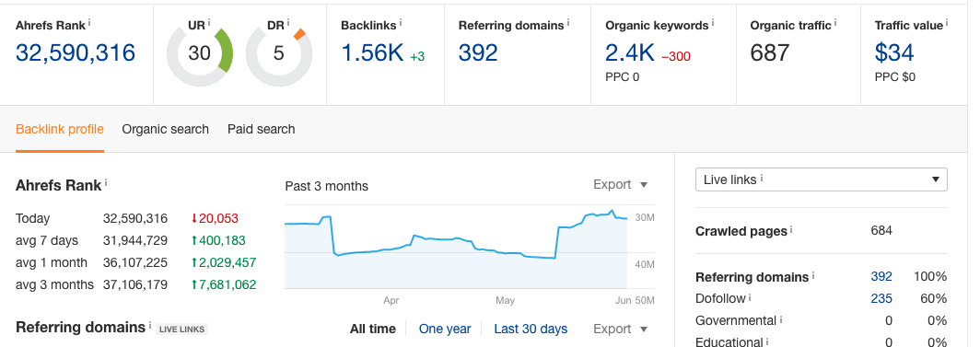The image size is (980, 347).
Task: Switch to the Organic search tab
Action: [x=165, y=129]
